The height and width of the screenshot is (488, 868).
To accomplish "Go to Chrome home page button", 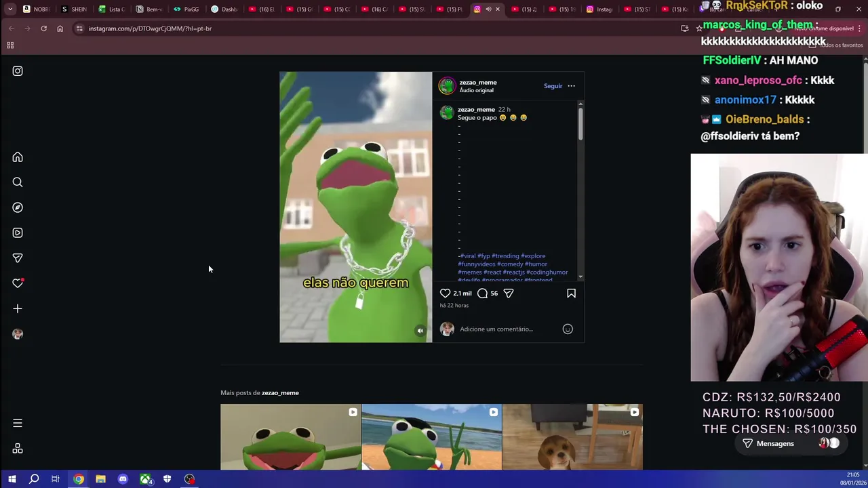I will pyautogui.click(x=60, y=28).
